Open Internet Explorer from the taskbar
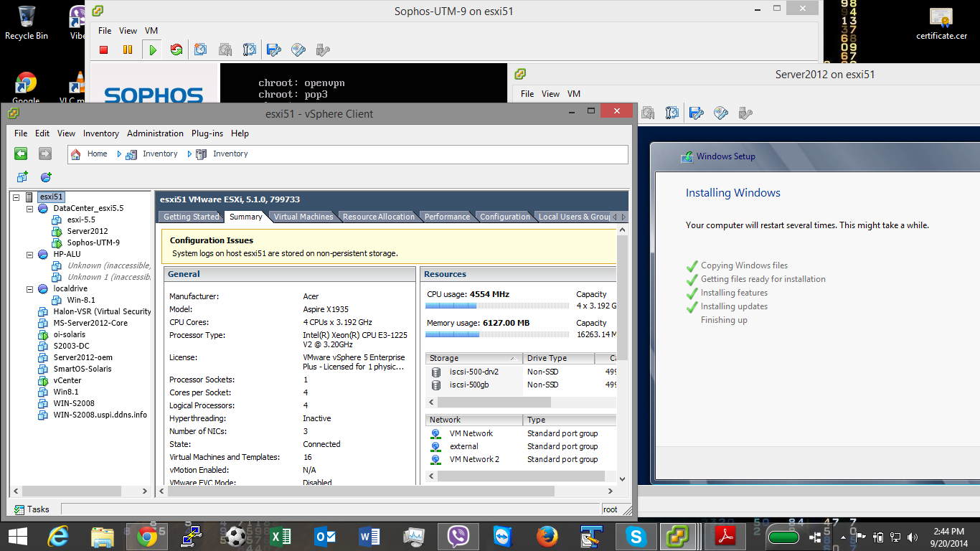The height and width of the screenshot is (551, 980). point(58,536)
